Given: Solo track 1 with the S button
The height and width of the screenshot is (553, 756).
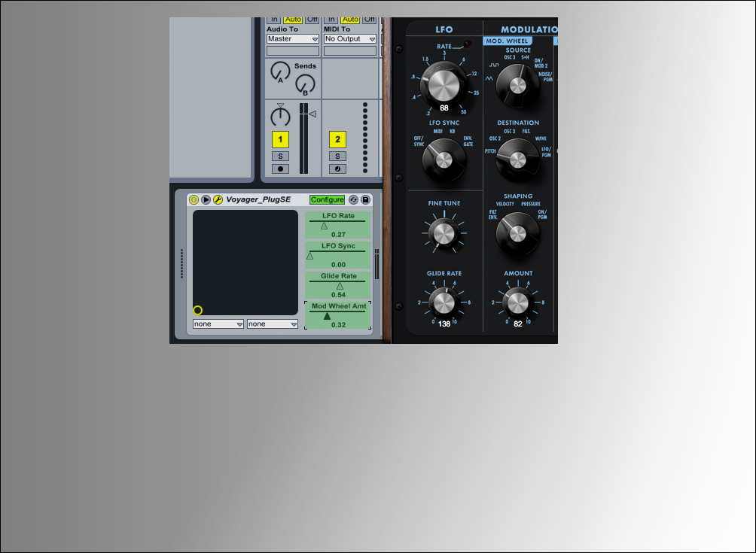Looking at the screenshot, I should (280, 156).
